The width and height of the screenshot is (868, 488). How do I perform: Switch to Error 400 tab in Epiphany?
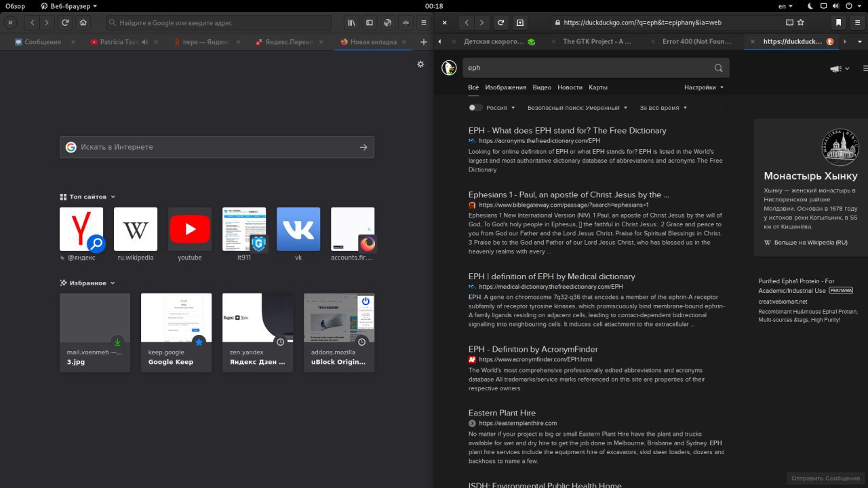click(x=696, y=41)
